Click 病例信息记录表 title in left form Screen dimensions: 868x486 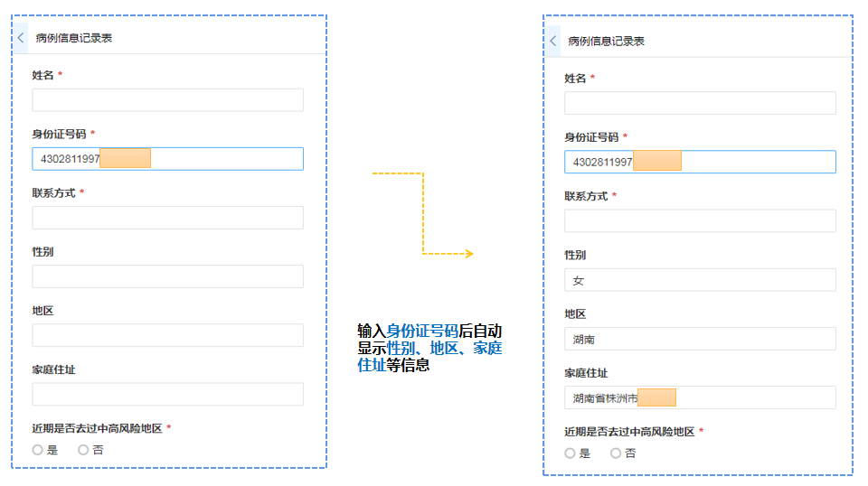(74, 38)
